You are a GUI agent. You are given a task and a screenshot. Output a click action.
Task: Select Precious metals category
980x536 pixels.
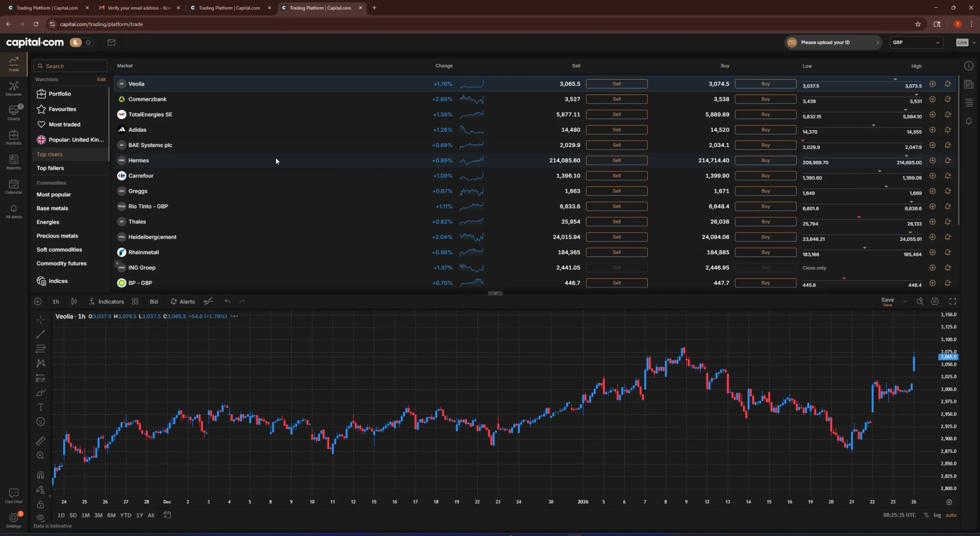[57, 236]
